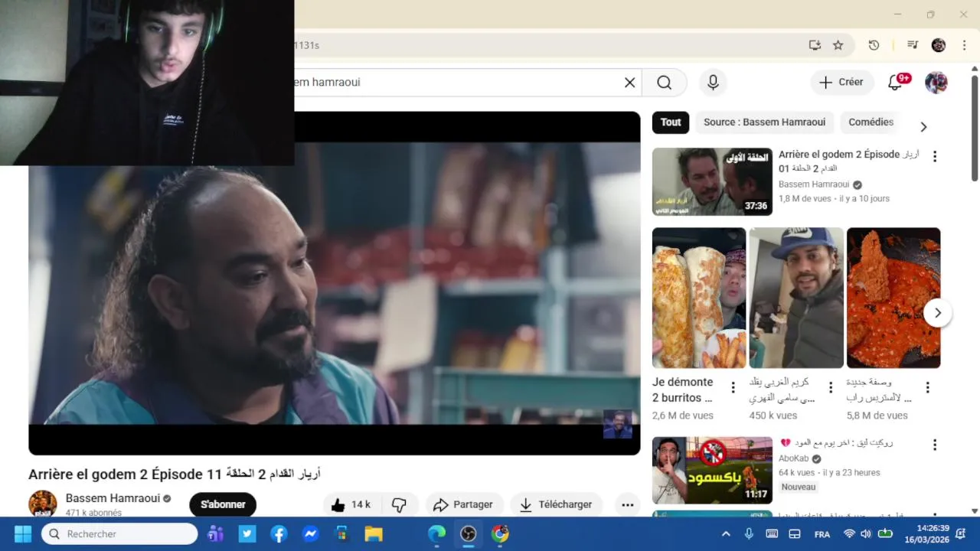980x551 pixels.
Task: Click the 1,8 M de vues text
Action: click(x=805, y=198)
